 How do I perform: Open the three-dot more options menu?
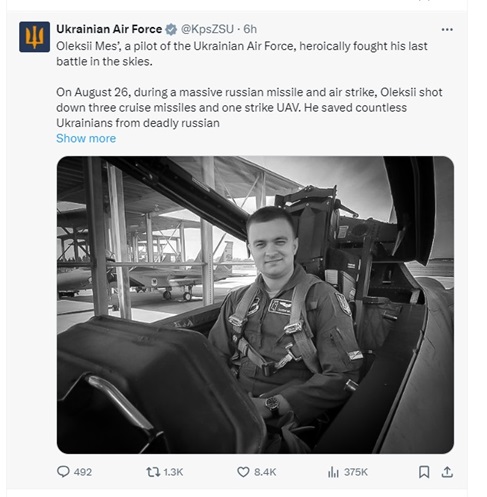(447, 29)
